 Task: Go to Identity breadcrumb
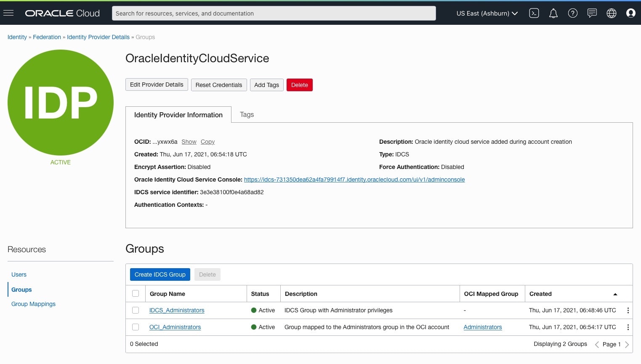point(17,37)
